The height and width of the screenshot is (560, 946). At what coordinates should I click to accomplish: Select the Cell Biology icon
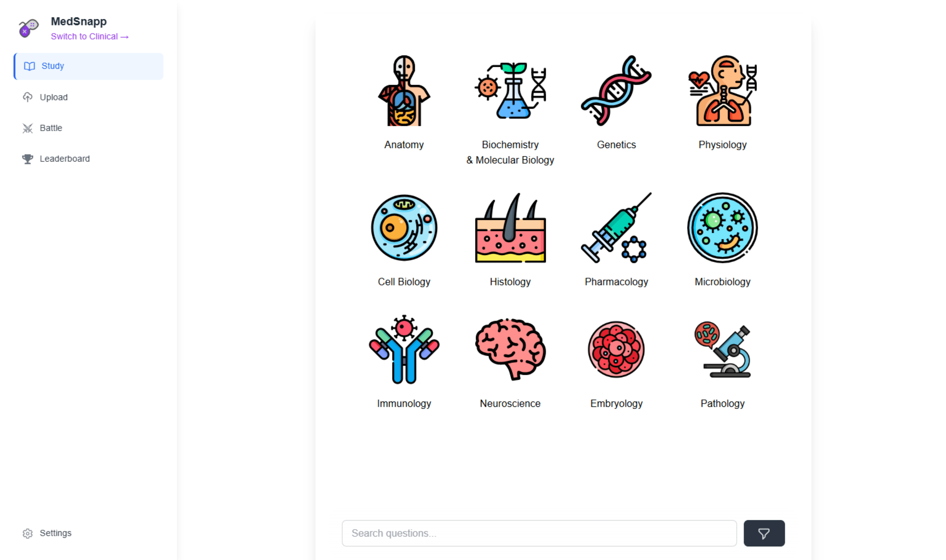tap(404, 228)
